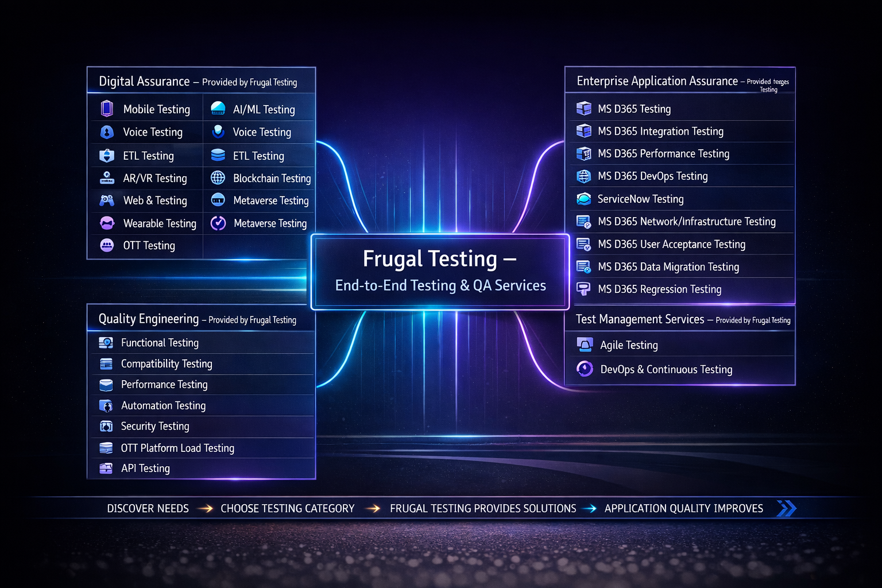Select the AR/VR Testing label

(x=155, y=179)
